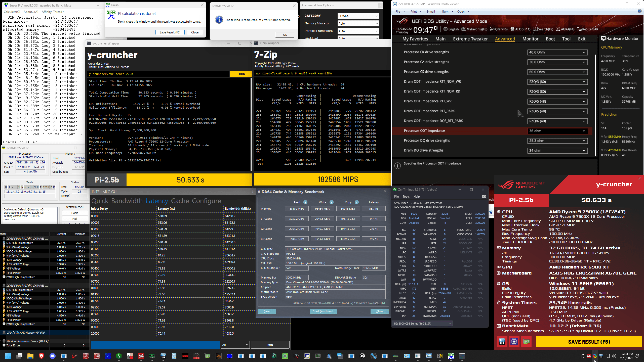Screen dimensions: 644x362
Task: Switch to the Quick tab in Intel MLC
Action: (100, 201)
